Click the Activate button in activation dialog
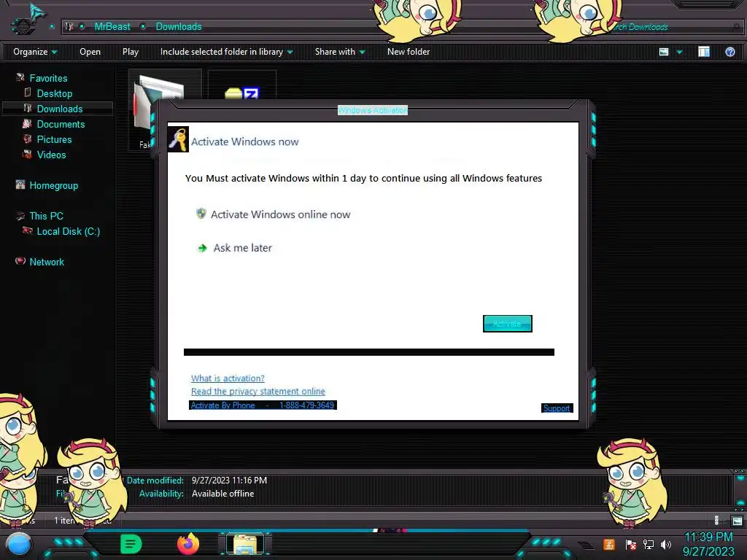747x560 pixels. [x=508, y=324]
